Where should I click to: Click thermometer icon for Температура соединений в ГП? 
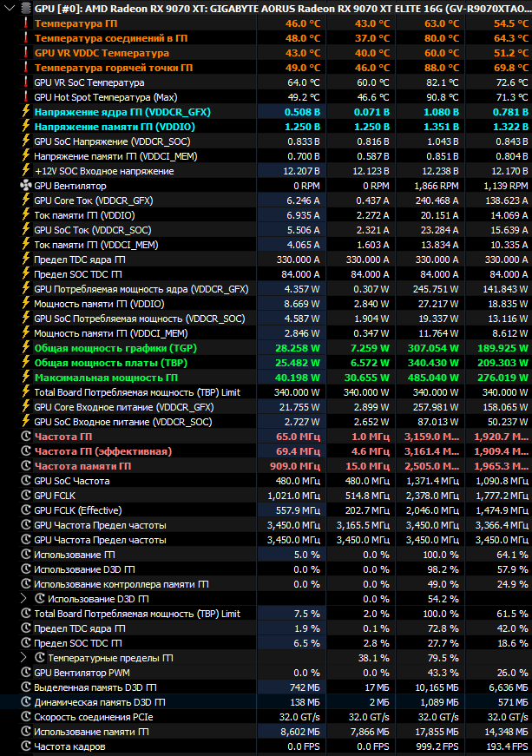coord(26,38)
